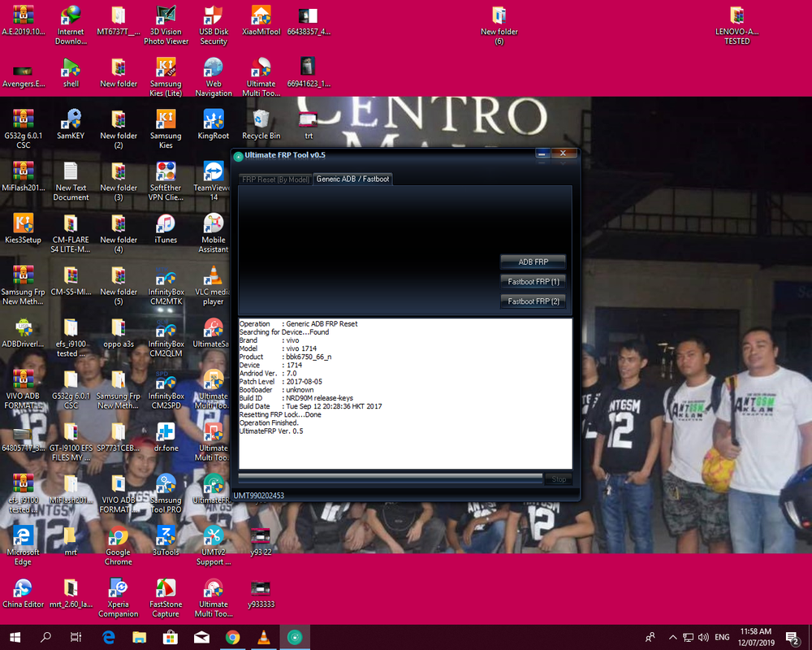Open the Mobile Assistant desktop icon
Screen dimensions: 812x650
tap(214, 234)
